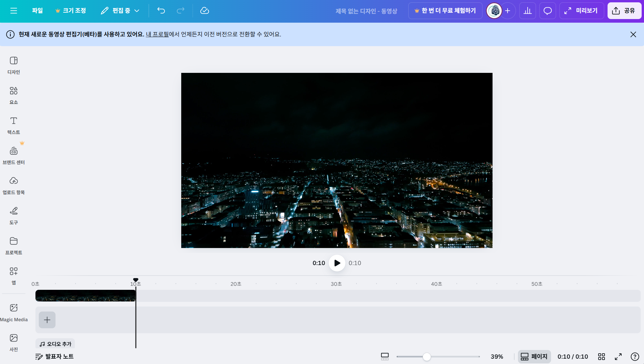
Task: Open the hamburger main menu
Action: click(14, 11)
